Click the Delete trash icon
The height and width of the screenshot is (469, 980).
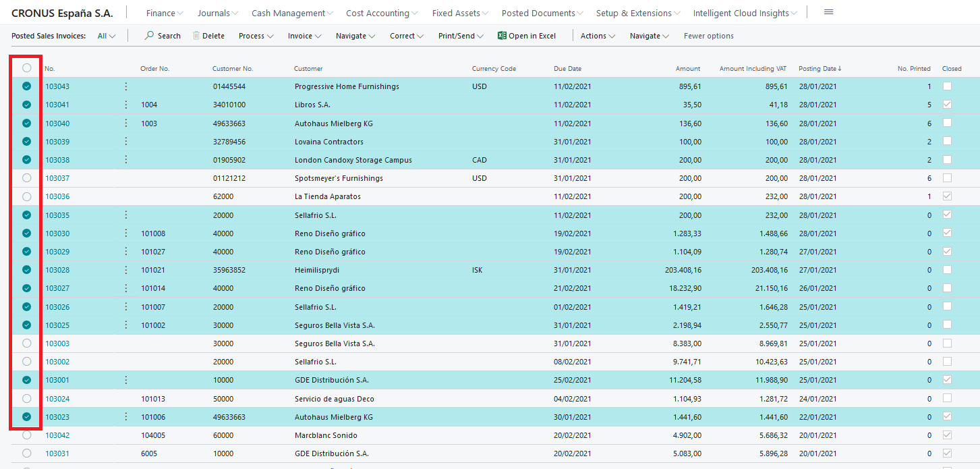(196, 36)
